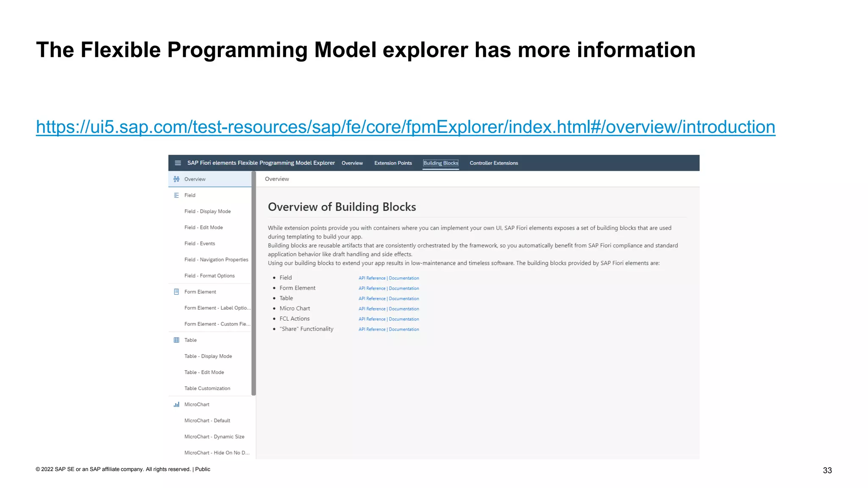The image size is (868, 488).
Task: Select Overview in the sidebar
Action: pos(210,179)
